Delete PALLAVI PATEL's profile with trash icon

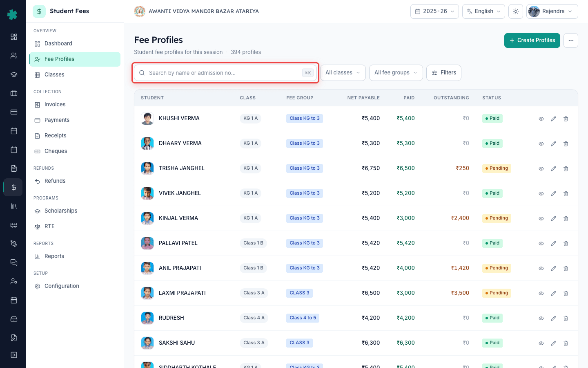click(x=566, y=243)
